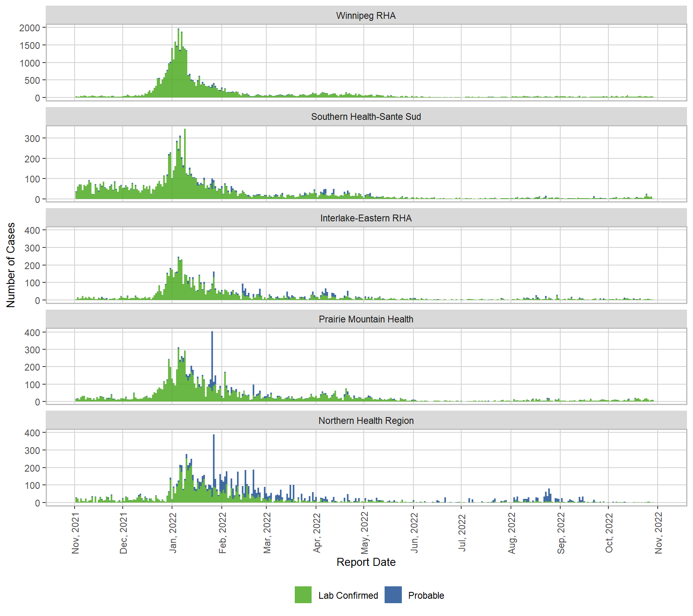Click the Oct, 2022 date tick label
This screenshot has height=616, width=693.
point(609,533)
